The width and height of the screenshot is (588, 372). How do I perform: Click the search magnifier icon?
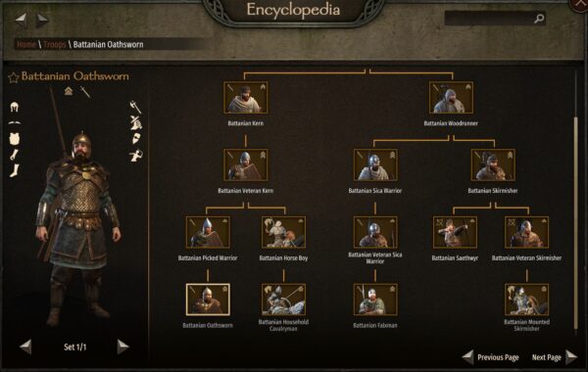[x=539, y=18]
